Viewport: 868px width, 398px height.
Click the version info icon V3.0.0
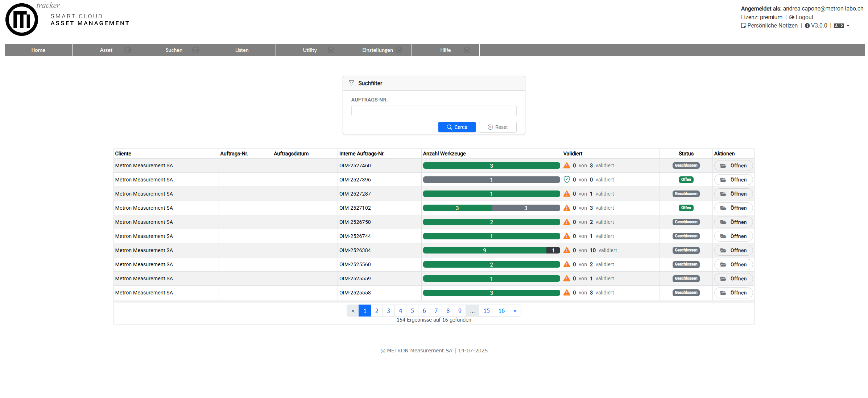point(807,26)
